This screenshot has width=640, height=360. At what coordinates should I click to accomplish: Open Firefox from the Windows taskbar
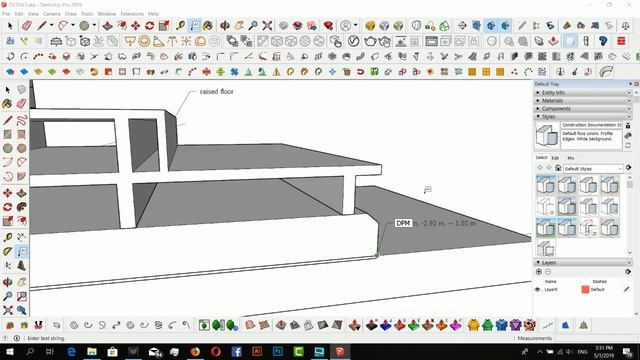point(195,351)
